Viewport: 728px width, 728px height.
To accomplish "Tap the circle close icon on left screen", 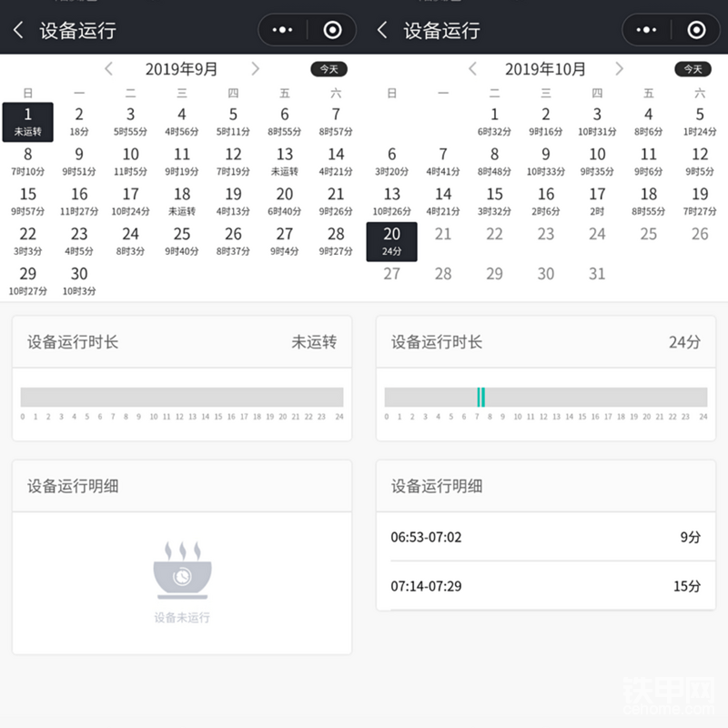I will click(332, 30).
